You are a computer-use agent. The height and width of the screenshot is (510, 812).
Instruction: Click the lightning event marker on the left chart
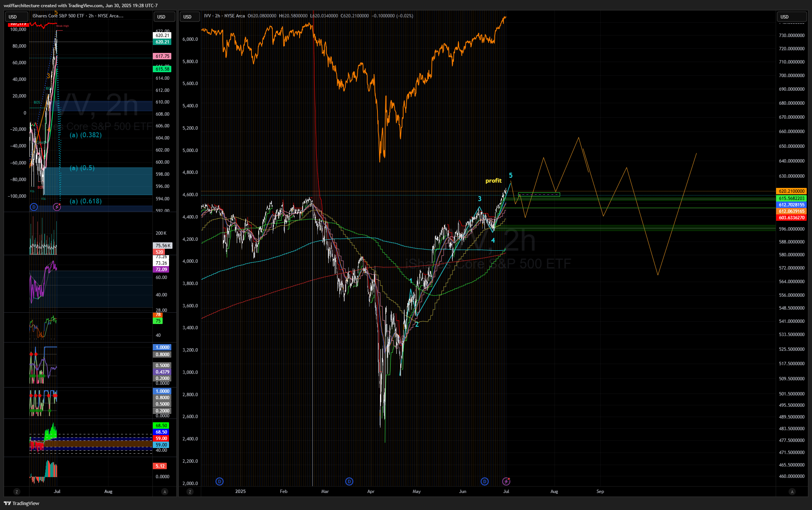tap(57, 207)
